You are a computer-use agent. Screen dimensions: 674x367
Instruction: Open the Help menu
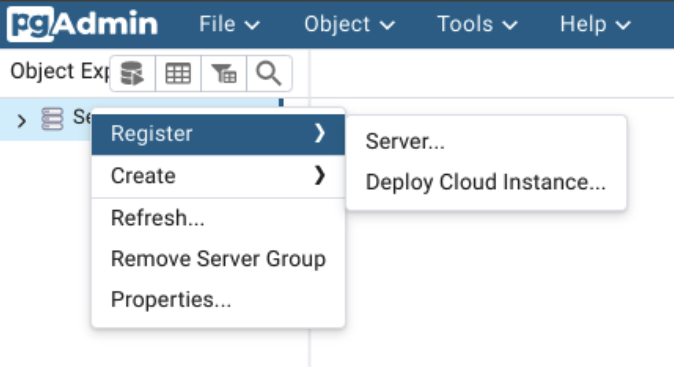595,24
